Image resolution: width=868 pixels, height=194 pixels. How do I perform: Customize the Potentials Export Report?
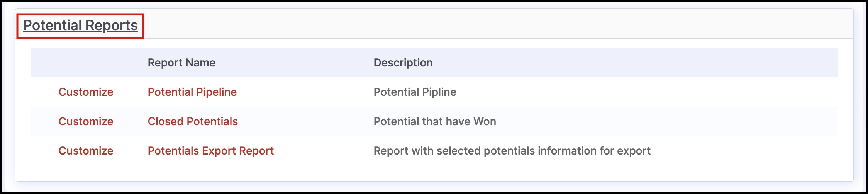tap(86, 151)
